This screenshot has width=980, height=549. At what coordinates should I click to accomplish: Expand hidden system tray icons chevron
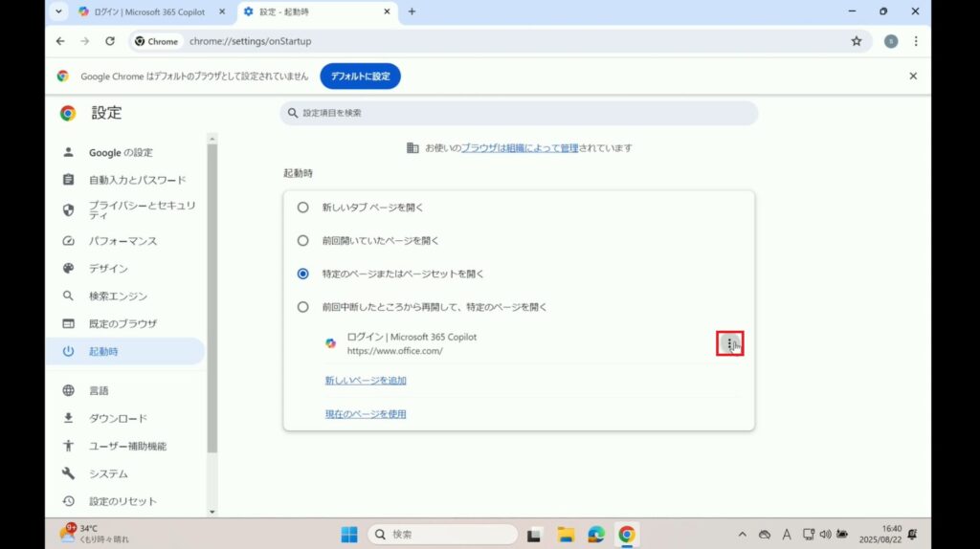742,535
